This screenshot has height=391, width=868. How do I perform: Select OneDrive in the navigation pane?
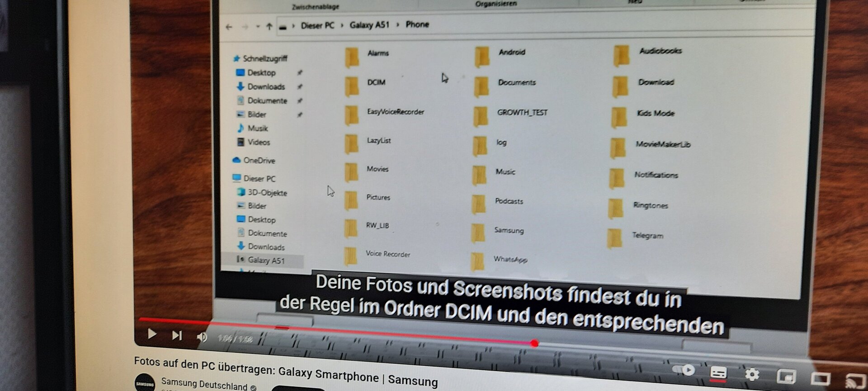[259, 160]
